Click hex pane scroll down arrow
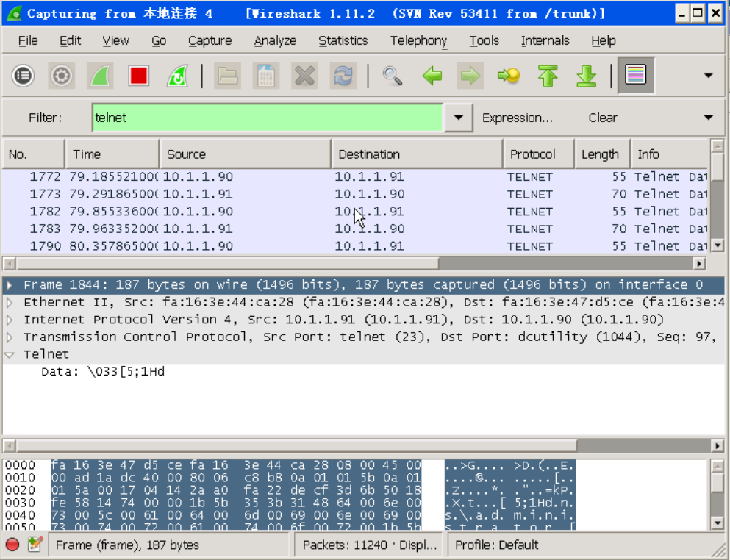The image size is (730, 560). coord(718,523)
